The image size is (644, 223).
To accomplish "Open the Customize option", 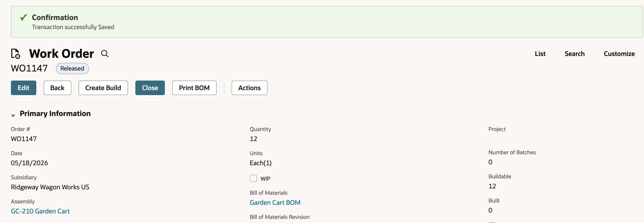I will click(619, 54).
